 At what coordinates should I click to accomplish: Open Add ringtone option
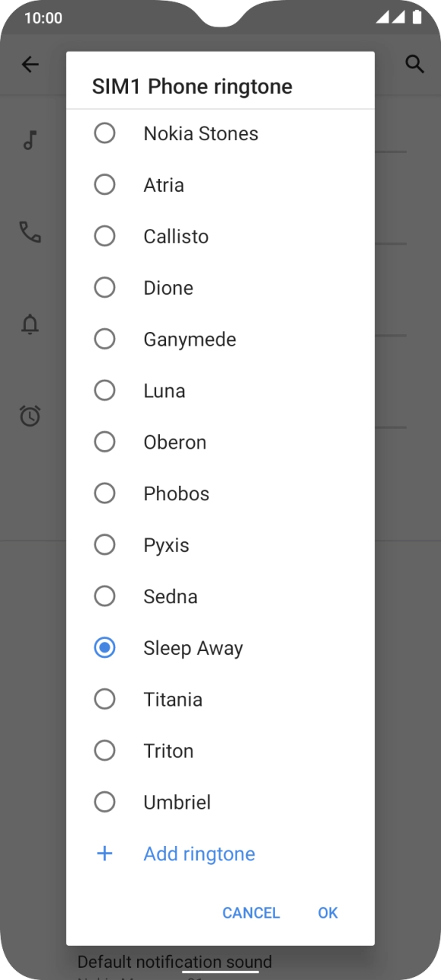point(199,853)
